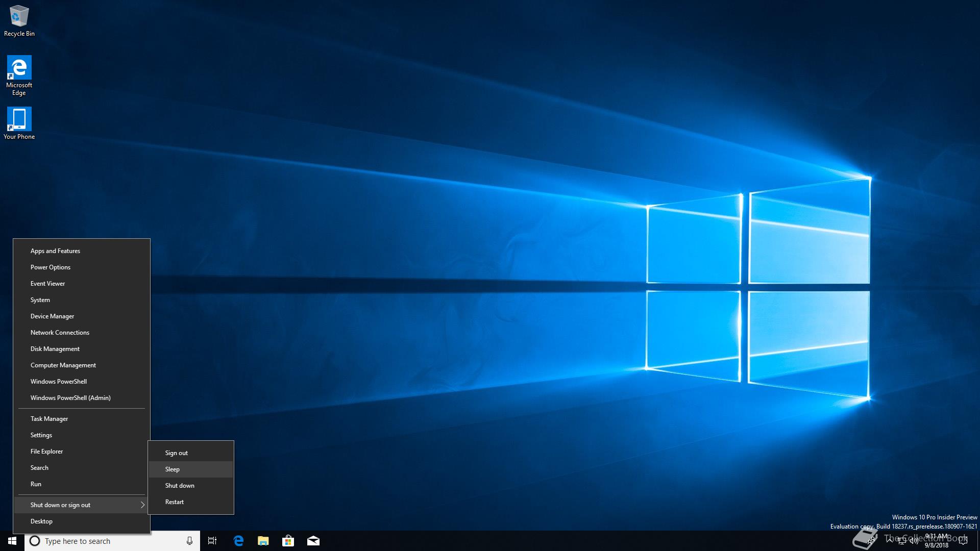This screenshot has width=980, height=551.
Task: Open Settings from the context menu
Action: click(x=82, y=435)
